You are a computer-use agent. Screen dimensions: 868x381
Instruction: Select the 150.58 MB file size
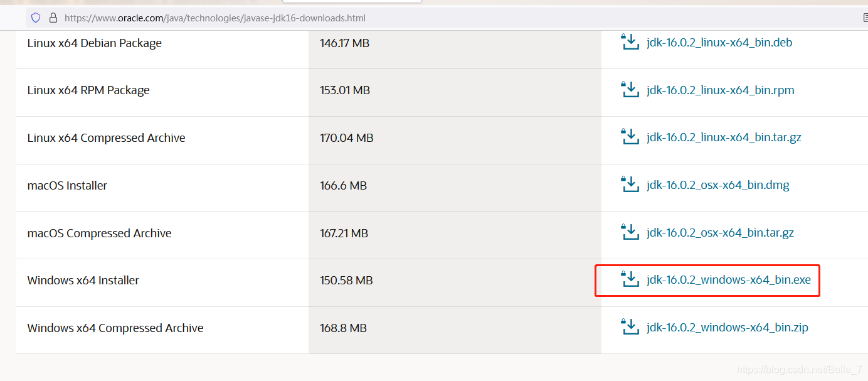click(x=347, y=281)
